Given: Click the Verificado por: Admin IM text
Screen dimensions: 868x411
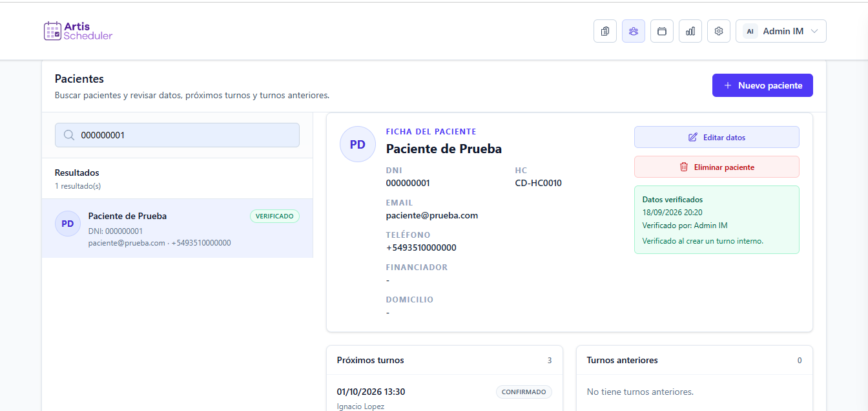Looking at the screenshot, I should click(685, 226).
